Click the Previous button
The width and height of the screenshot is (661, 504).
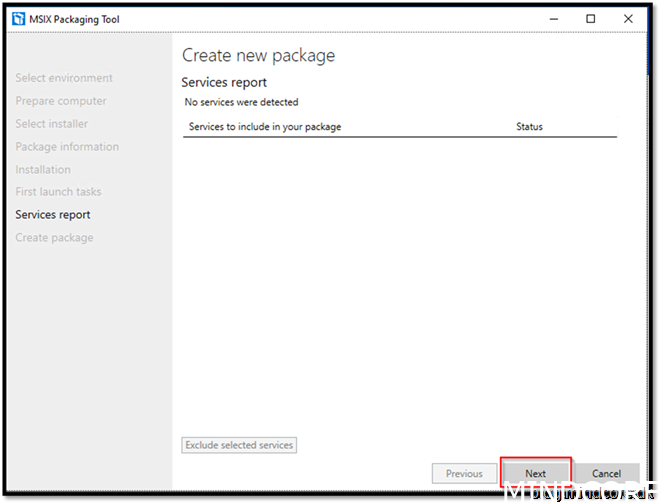click(464, 474)
